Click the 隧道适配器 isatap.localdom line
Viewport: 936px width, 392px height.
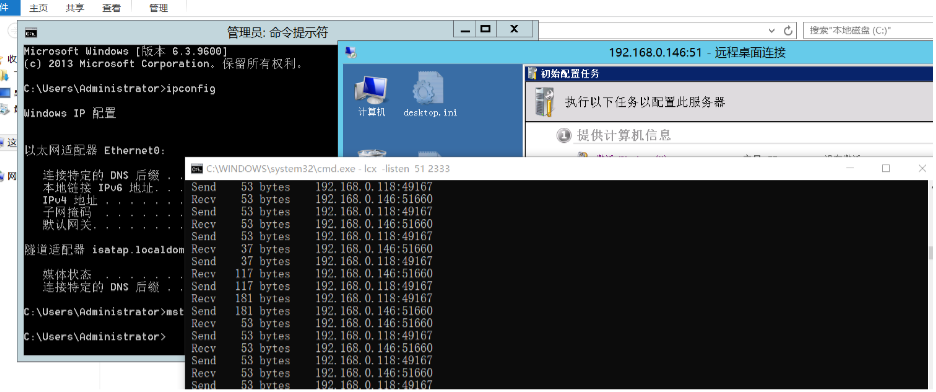pos(104,249)
